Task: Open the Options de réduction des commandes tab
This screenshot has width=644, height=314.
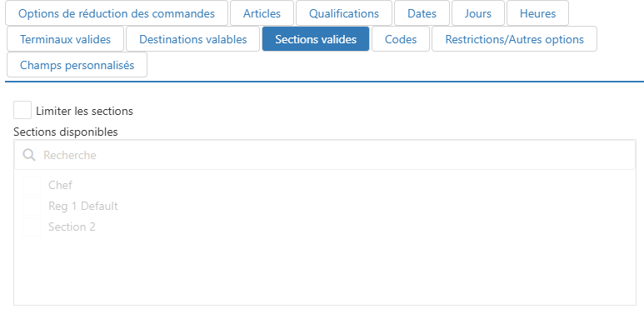Action: tap(117, 13)
